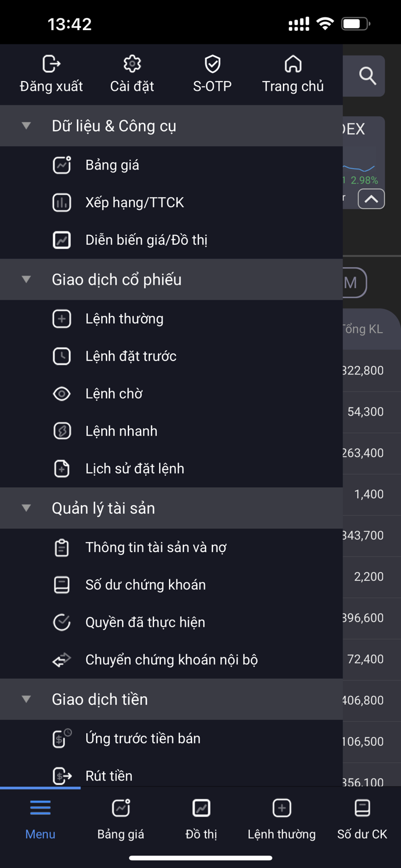Collapse the Dữ liệu & Công cụ section
The height and width of the screenshot is (868, 401).
(x=25, y=126)
